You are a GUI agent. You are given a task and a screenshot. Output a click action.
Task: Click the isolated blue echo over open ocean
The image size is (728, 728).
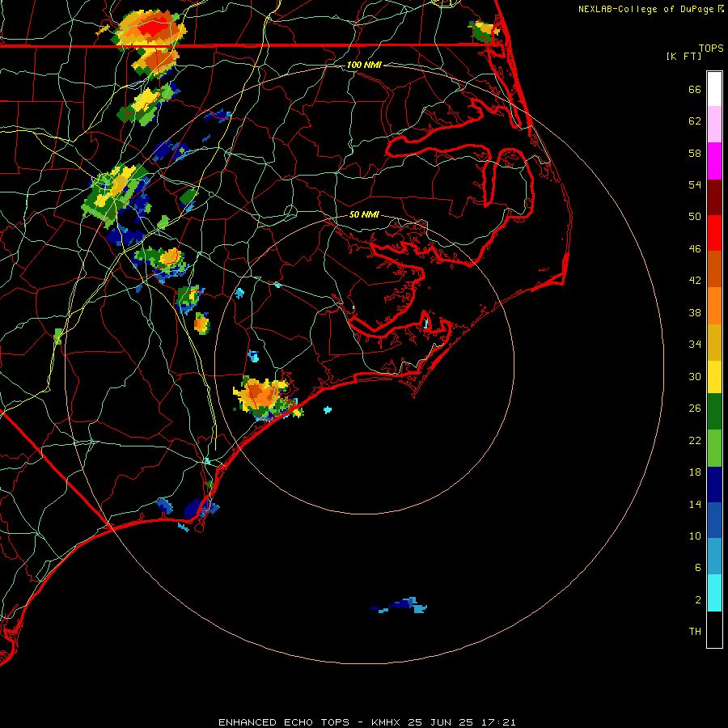[399, 605]
